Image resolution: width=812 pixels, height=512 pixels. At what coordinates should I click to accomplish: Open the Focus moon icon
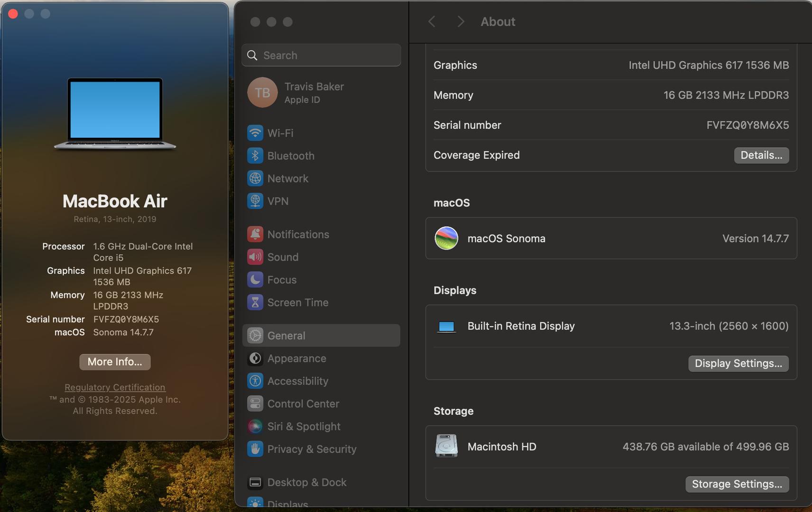tap(255, 280)
